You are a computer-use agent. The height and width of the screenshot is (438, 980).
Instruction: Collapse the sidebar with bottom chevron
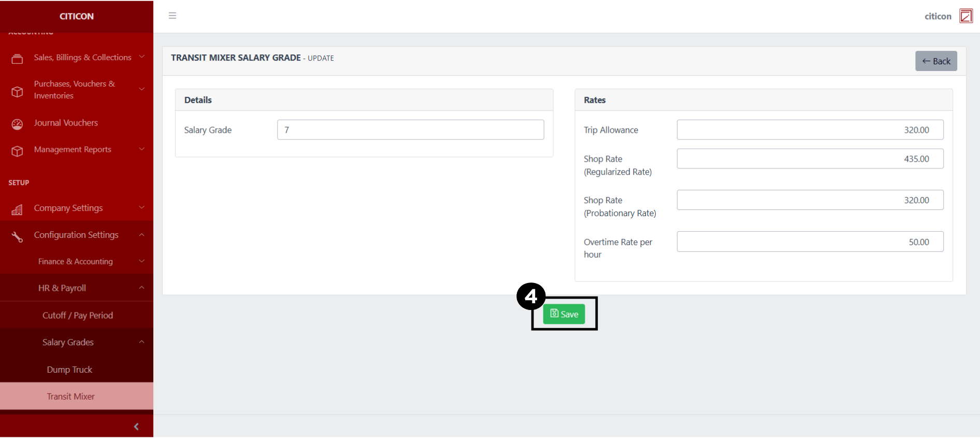click(x=136, y=426)
